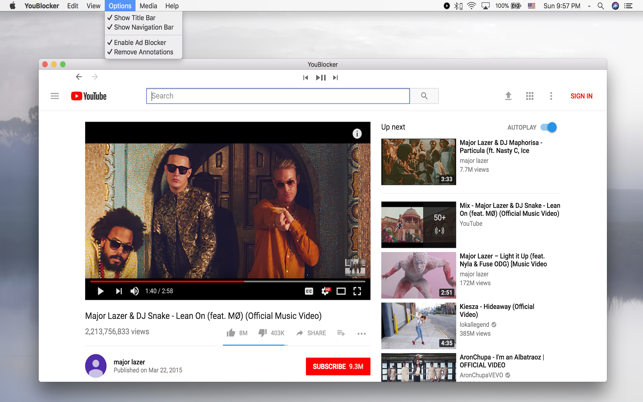
Task: Click the video progress bar
Action: pos(228,281)
